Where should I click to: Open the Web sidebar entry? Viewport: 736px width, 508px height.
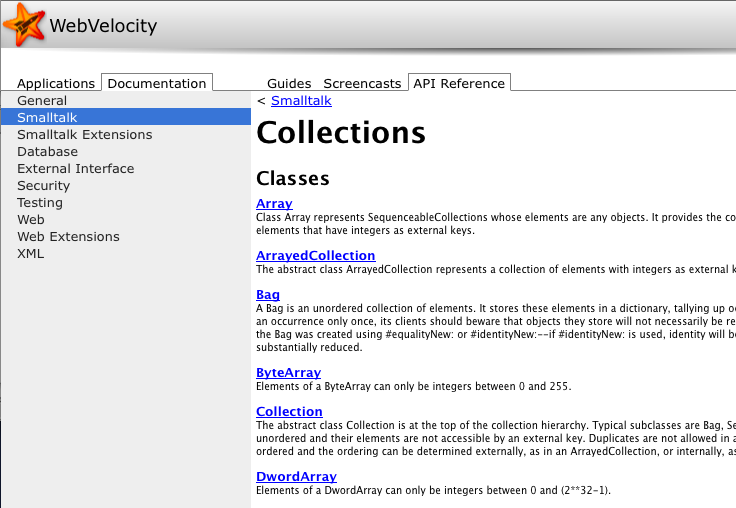[x=126, y=219]
